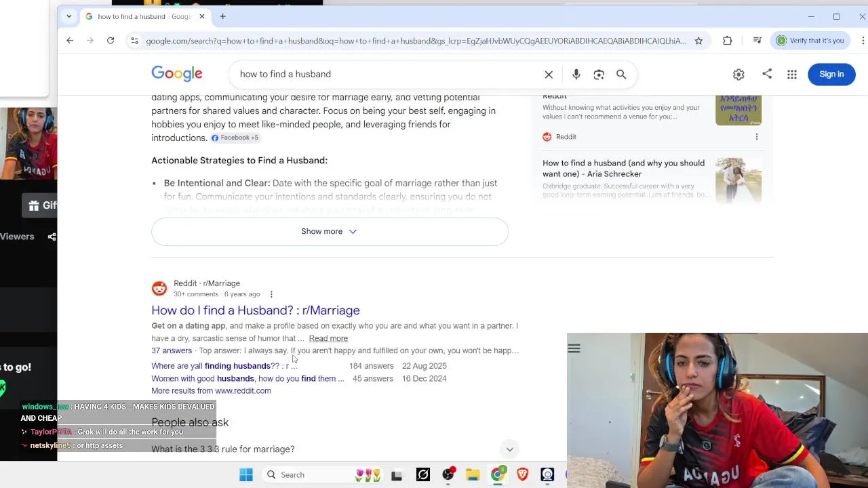This screenshot has height=488, width=868.
Task: Open Brave browser from the taskbar
Action: pos(522,475)
